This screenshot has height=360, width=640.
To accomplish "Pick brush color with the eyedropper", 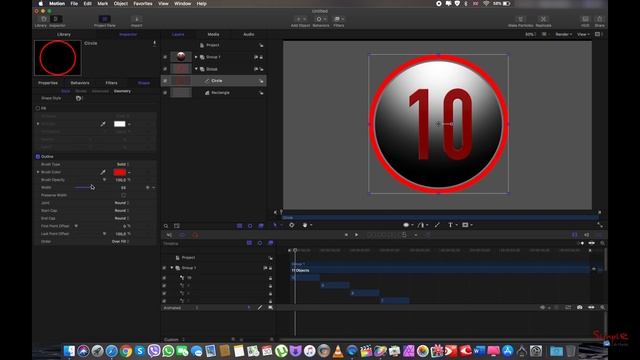I will [x=103, y=172].
